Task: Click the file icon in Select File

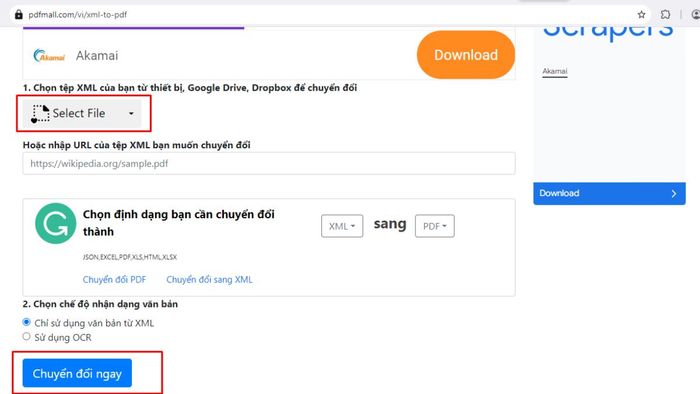Action: [x=40, y=114]
